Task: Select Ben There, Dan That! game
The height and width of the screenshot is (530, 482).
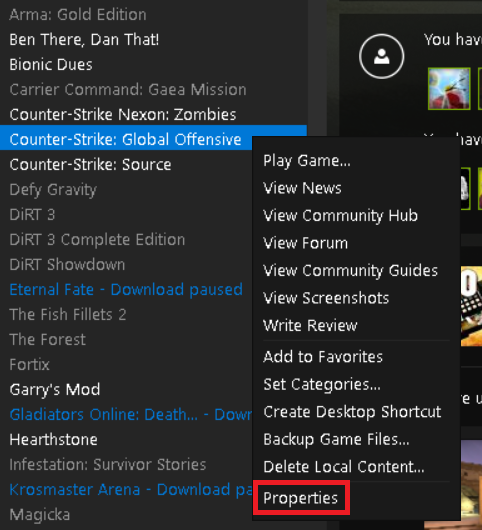Action: pyautogui.click(x=84, y=40)
